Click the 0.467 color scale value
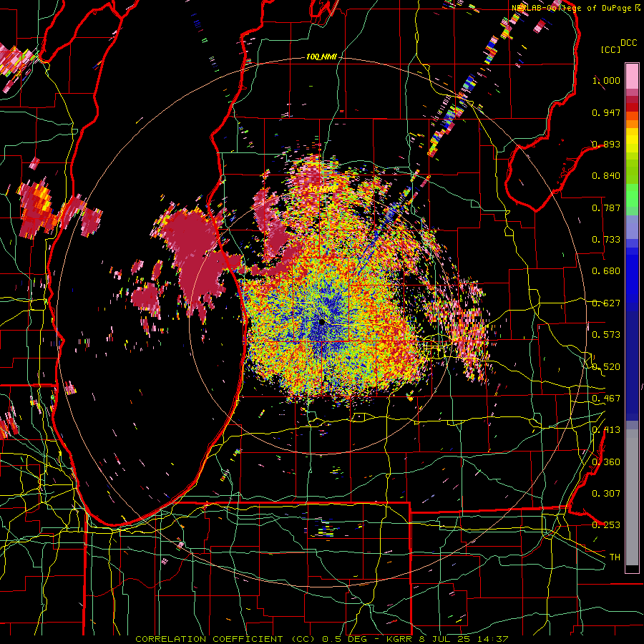 [x=606, y=398]
